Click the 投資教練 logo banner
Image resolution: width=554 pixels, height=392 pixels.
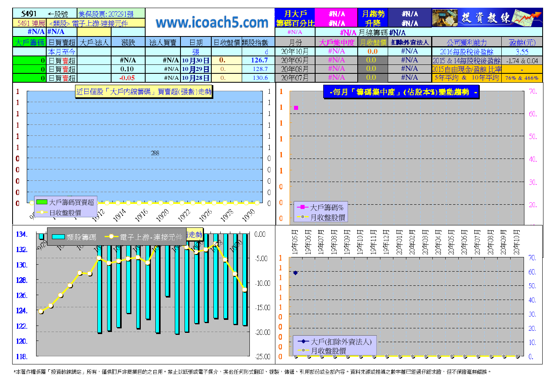point(487,18)
